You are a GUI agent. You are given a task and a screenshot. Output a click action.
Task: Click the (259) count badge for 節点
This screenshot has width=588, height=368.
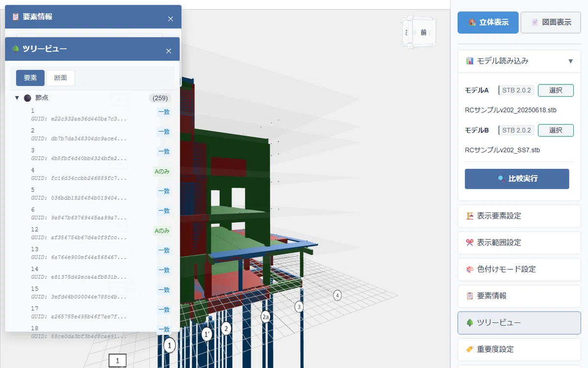160,98
